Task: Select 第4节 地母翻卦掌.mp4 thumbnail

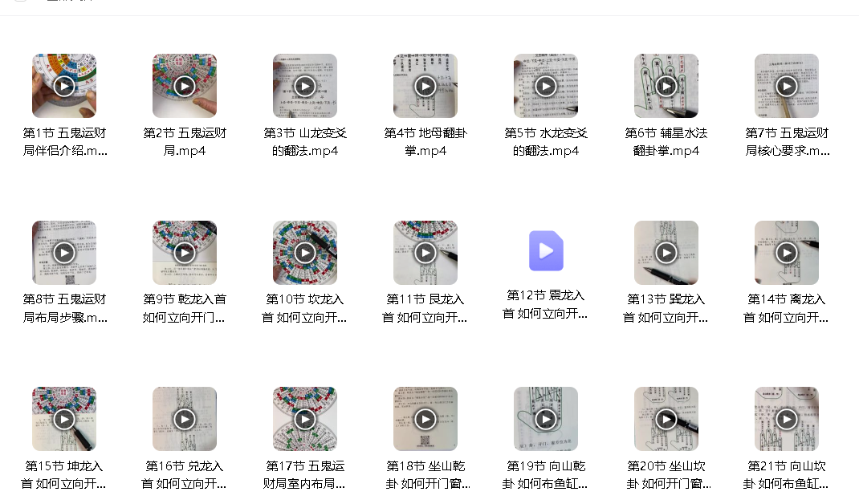Action: tap(425, 86)
